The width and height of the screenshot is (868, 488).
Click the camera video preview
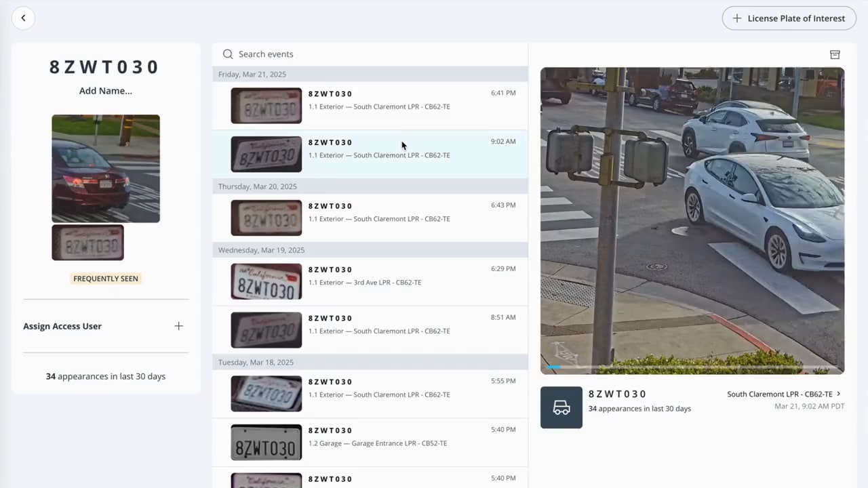click(x=692, y=220)
